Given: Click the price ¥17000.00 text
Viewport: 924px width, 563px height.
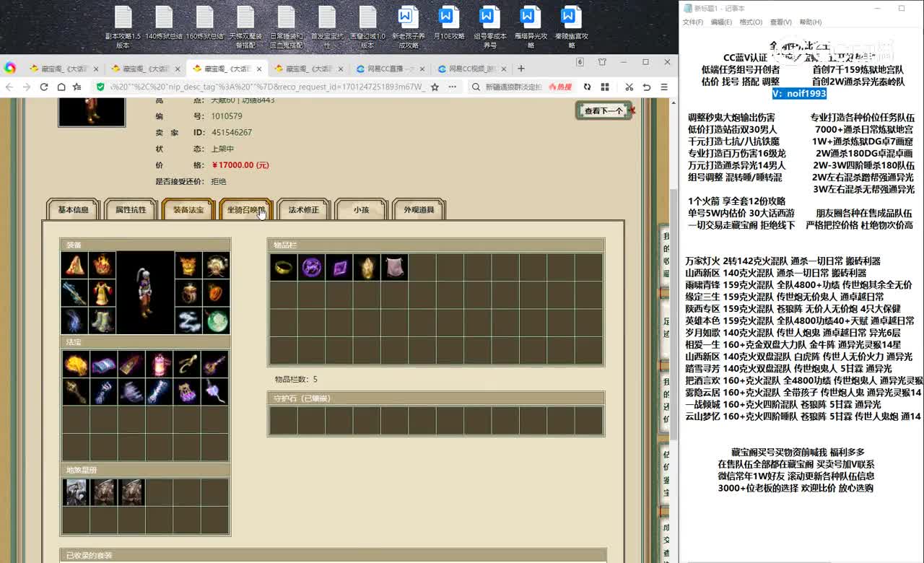Looking at the screenshot, I should (240, 165).
